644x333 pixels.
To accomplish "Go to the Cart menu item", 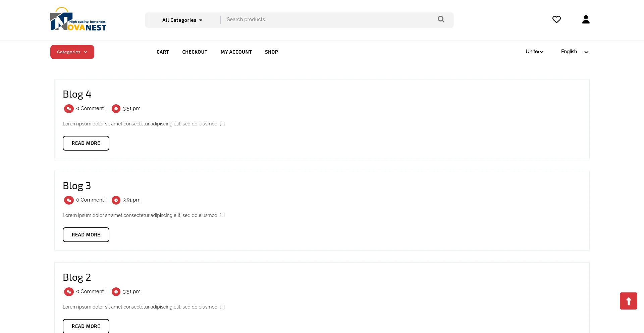I will tap(163, 52).
